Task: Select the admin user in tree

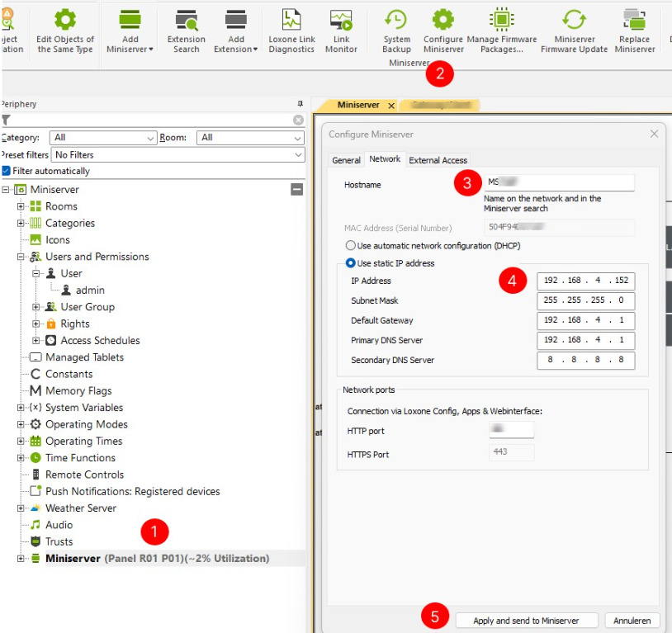Action: [90, 291]
